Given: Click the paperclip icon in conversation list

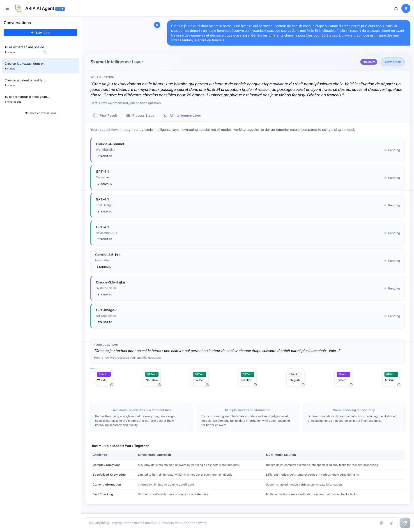Looking at the screenshot, I should point(45,52).
